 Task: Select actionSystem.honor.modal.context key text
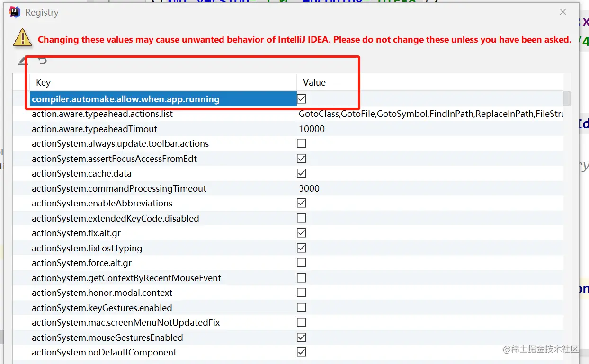102,293
